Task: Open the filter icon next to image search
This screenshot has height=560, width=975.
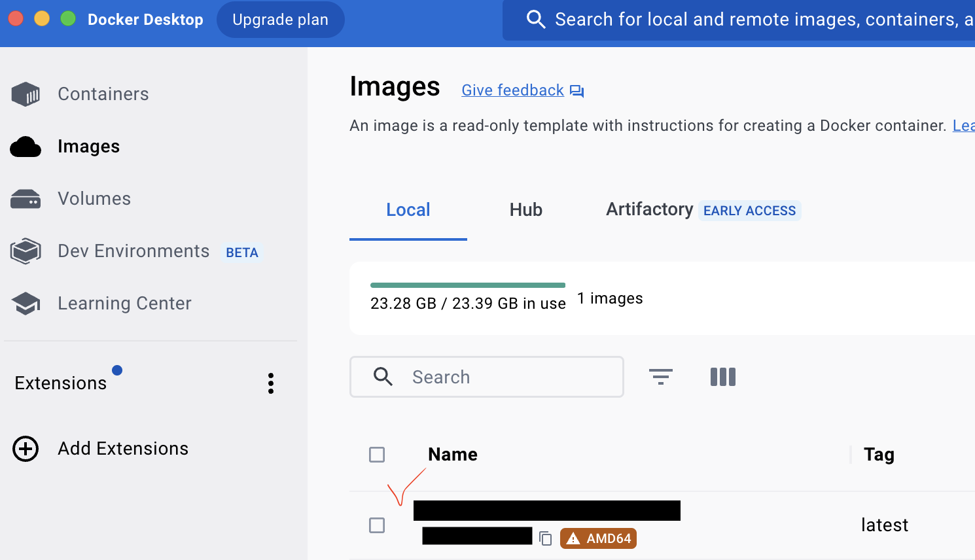Action: tap(660, 377)
